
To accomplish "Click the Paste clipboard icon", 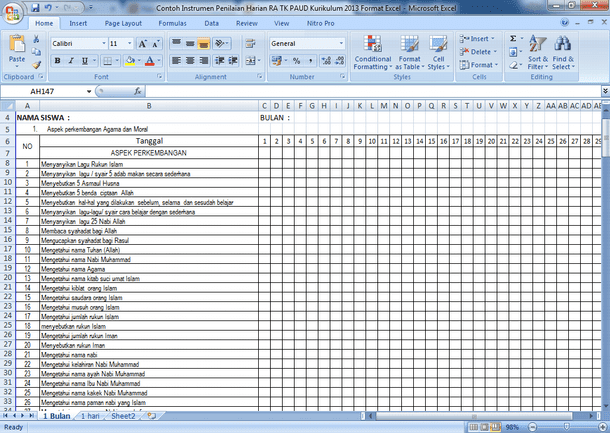I will [x=17, y=44].
